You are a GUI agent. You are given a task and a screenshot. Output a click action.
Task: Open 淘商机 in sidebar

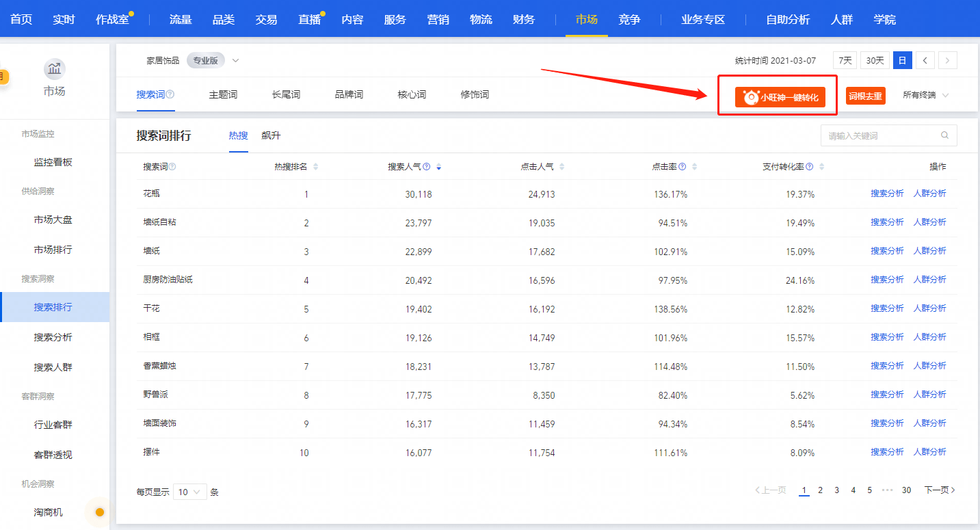49,512
